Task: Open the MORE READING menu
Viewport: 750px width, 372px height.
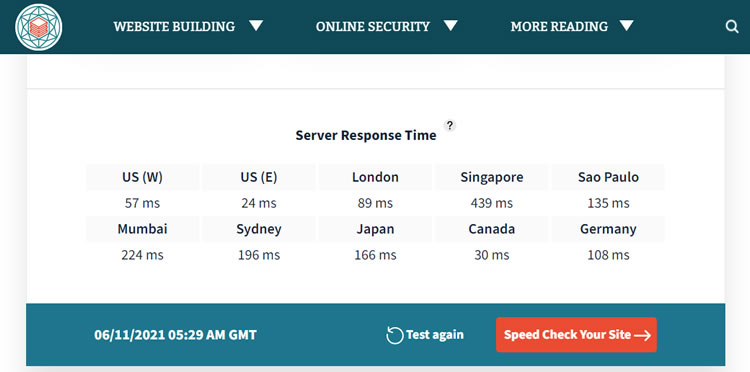Action: 559,26
